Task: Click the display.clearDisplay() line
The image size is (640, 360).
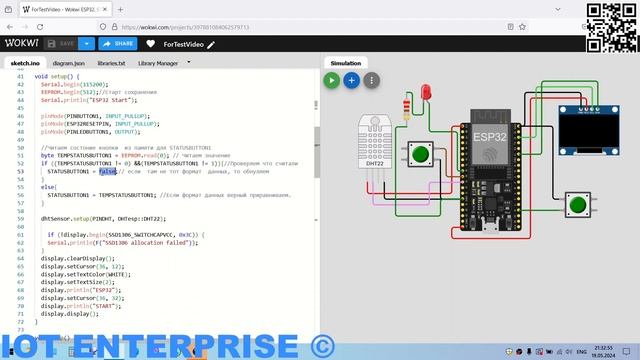Action: (78, 258)
